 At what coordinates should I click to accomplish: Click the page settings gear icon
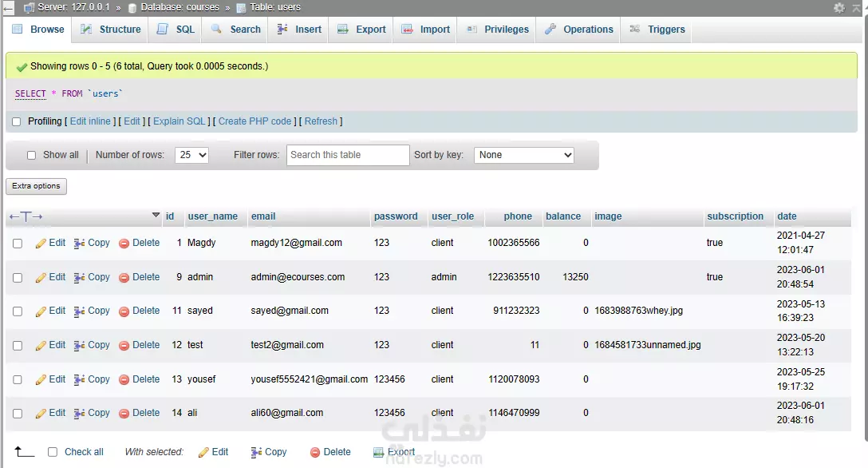pyautogui.click(x=839, y=8)
